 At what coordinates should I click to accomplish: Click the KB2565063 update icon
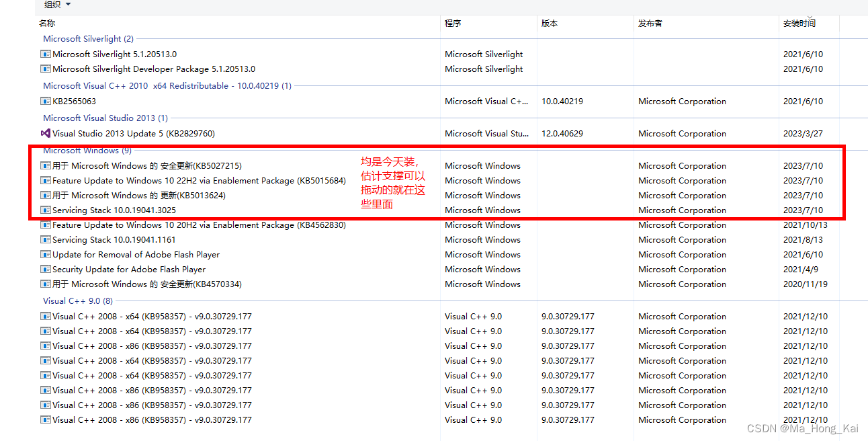tap(46, 102)
